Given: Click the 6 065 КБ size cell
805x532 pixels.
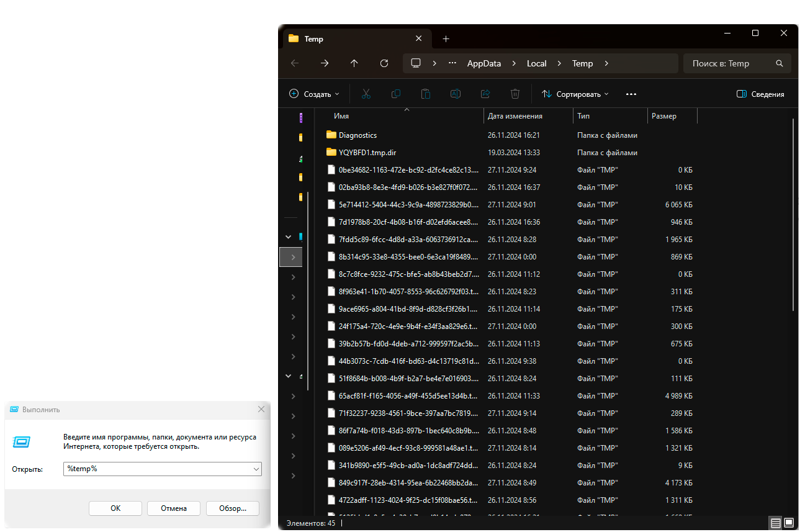Looking at the screenshot, I should pyautogui.click(x=678, y=204).
